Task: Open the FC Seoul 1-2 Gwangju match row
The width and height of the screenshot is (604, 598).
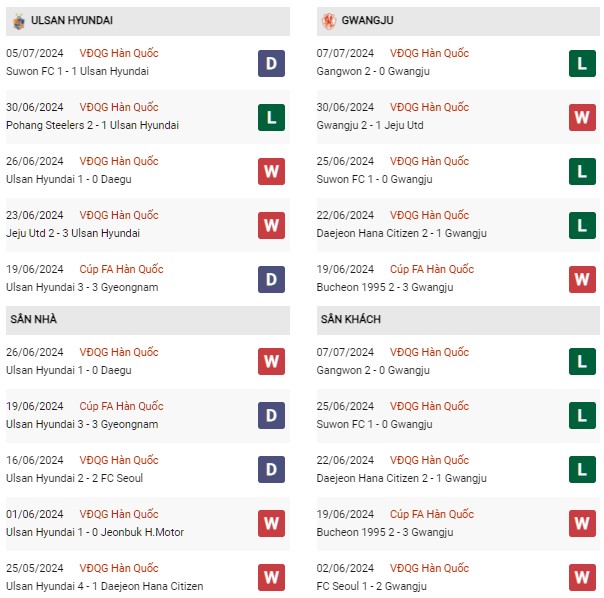Action: 458,577
